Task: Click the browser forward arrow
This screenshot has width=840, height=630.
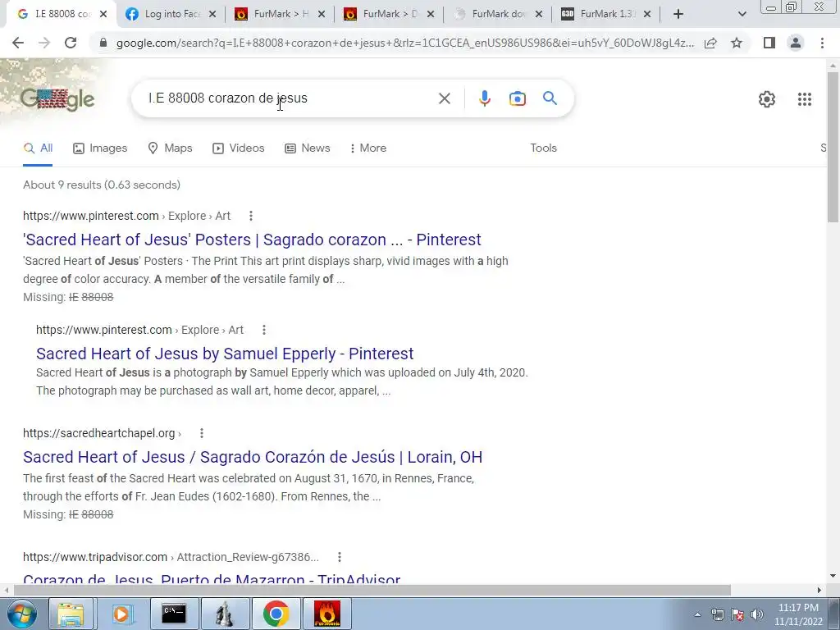Action: (x=44, y=43)
